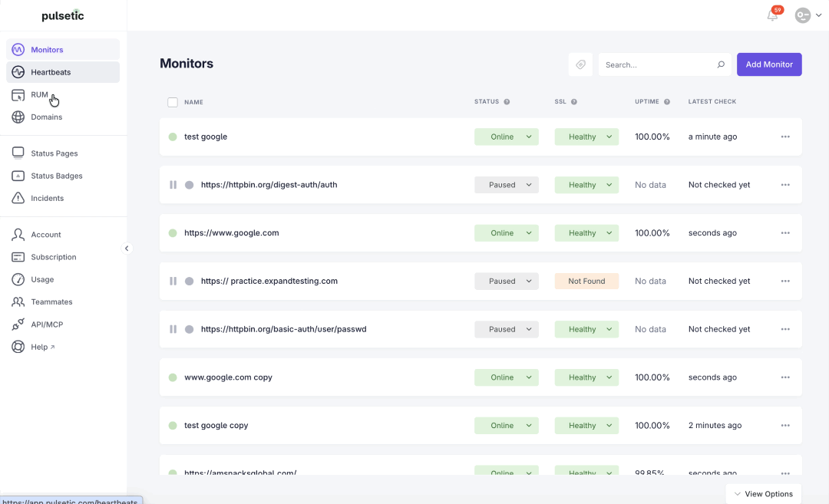829x504 pixels.
Task: Open more options for www.google.com copy
Action: (785, 377)
